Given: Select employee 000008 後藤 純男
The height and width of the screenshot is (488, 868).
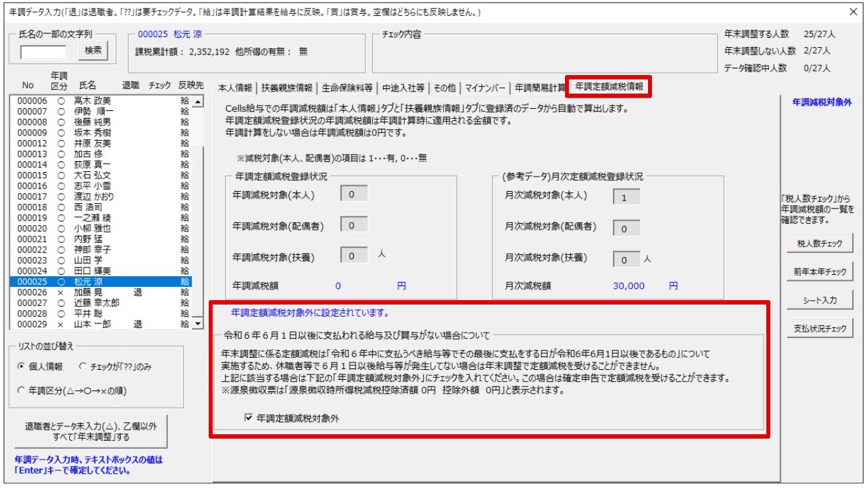Looking at the screenshot, I should [x=101, y=122].
